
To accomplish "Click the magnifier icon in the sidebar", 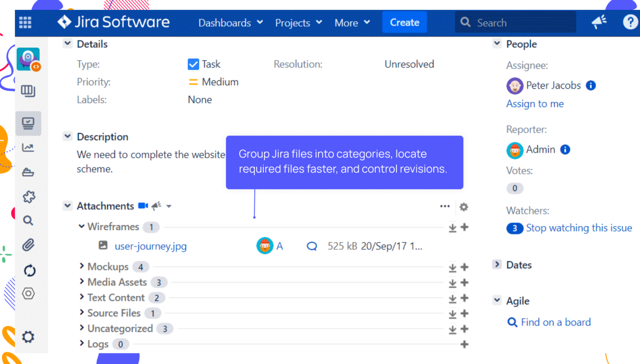I will (x=28, y=221).
